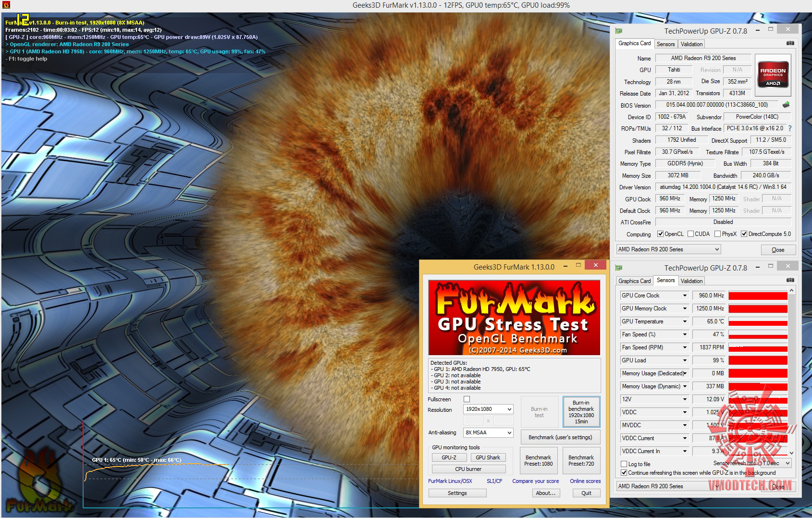812x518 pixels.
Task: Click the camera screenshot icon in top GPU-Z window
Action: 790,43
